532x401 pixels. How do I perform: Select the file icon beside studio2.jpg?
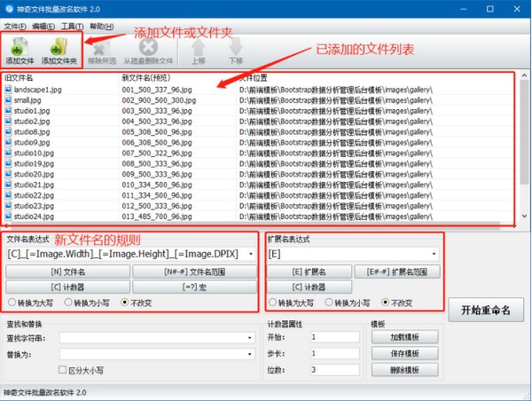9,122
